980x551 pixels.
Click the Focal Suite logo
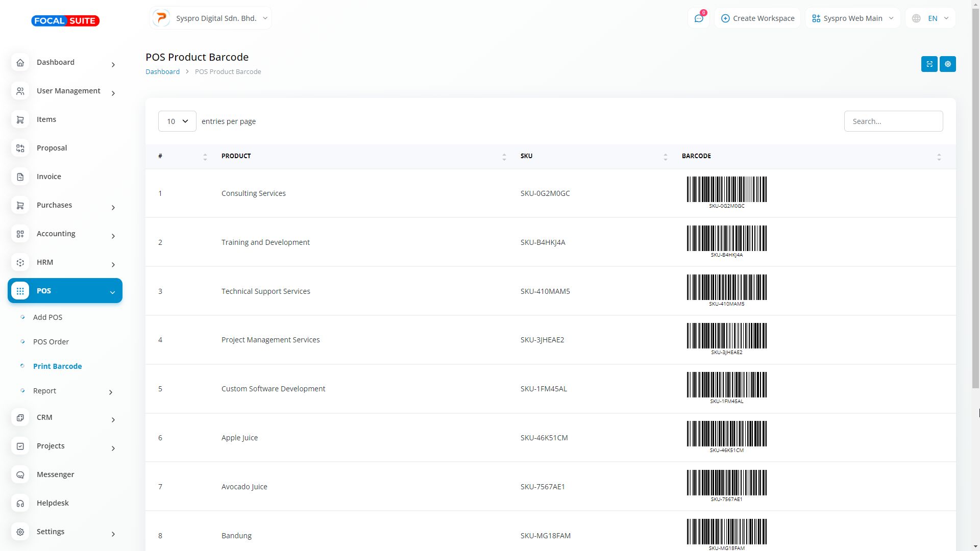point(65,21)
